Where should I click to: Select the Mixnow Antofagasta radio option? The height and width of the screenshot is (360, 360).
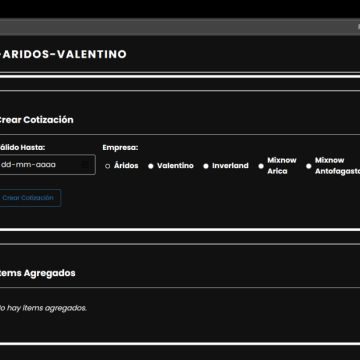pos(309,166)
